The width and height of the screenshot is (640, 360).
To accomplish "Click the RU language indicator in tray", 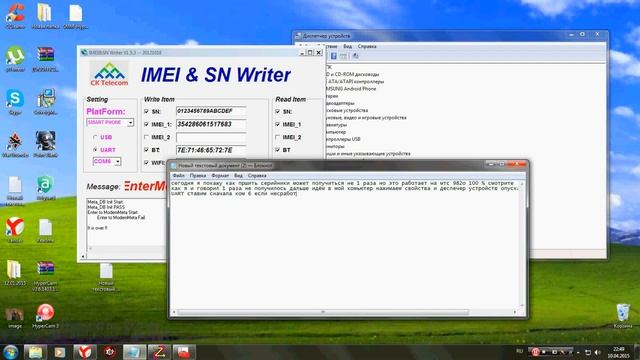I will [x=520, y=351].
